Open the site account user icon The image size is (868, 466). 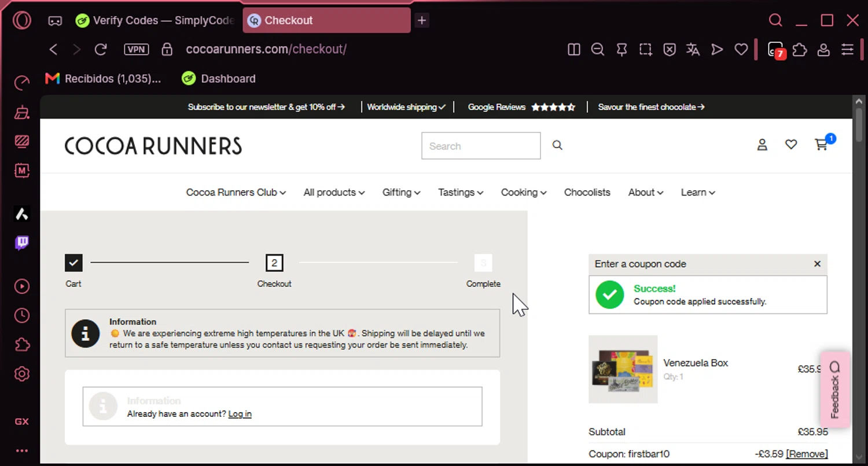[762, 145]
